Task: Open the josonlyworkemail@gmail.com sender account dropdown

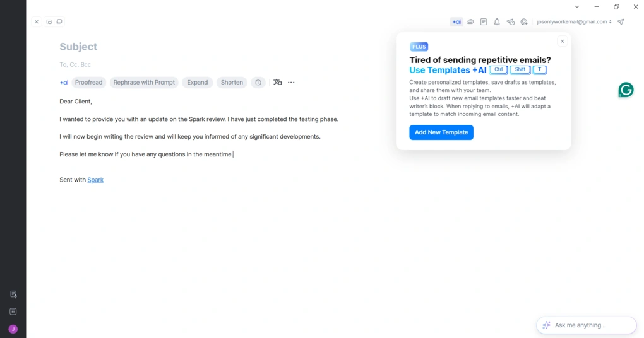Action: pyautogui.click(x=574, y=21)
